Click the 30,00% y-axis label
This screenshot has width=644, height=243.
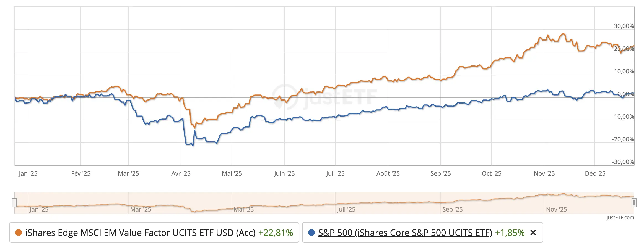[624, 26]
